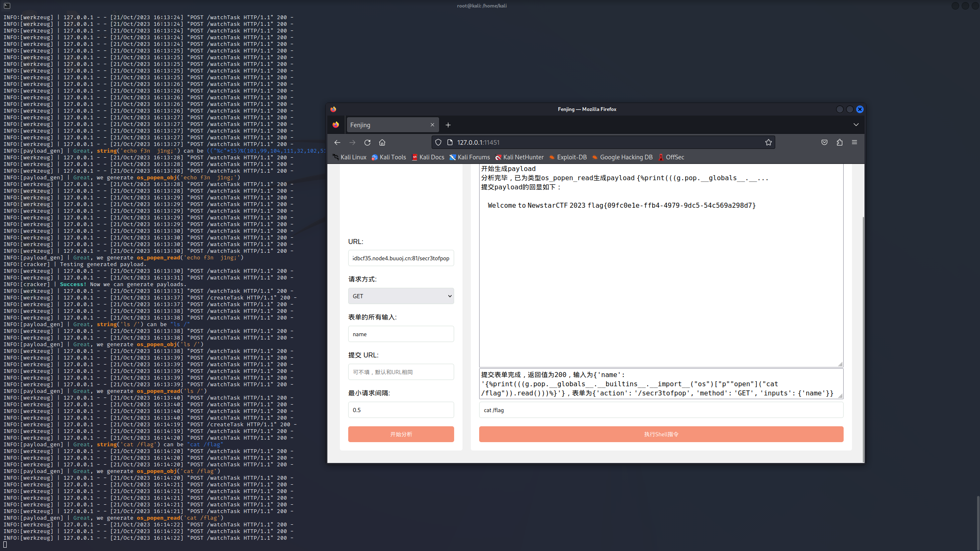
Task: Open the Firefox home page icon
Action: tap(382, 143)
